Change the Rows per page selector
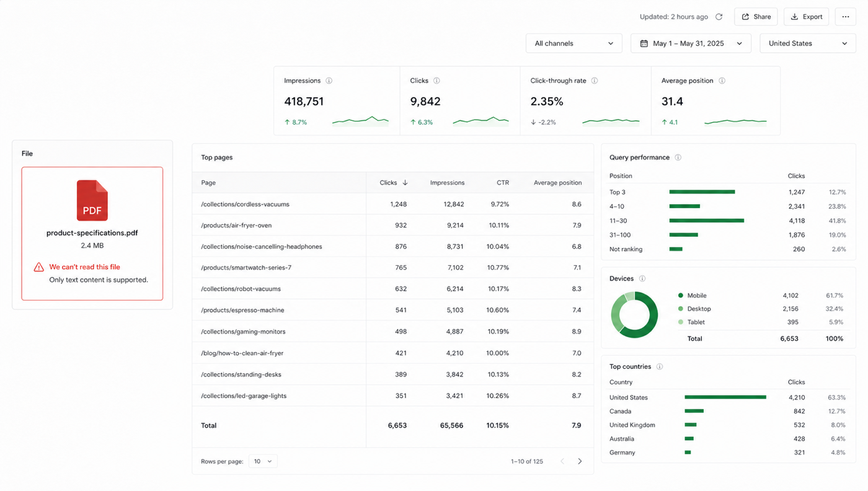This screenshot has width=868, height=491. click(263, 461)
